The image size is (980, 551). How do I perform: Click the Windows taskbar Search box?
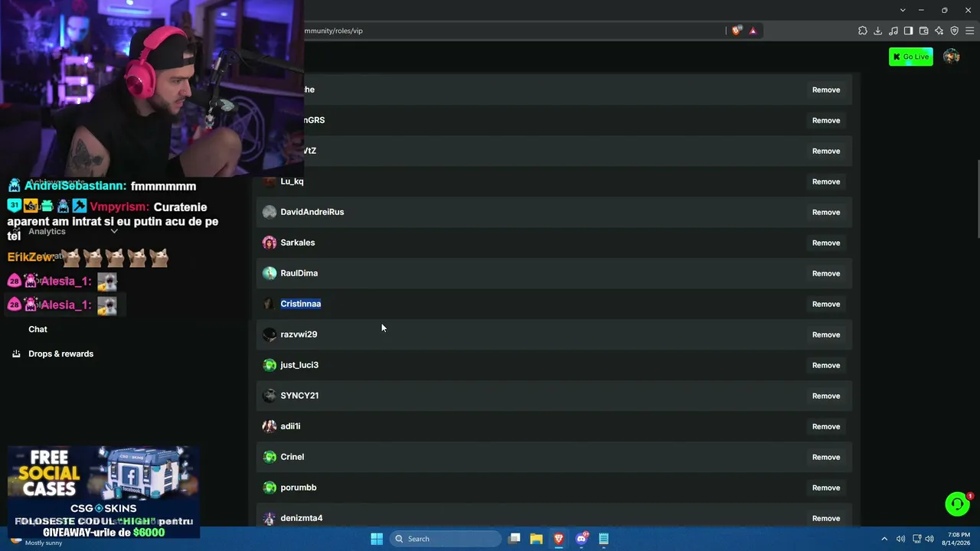(x=444, y=539)
